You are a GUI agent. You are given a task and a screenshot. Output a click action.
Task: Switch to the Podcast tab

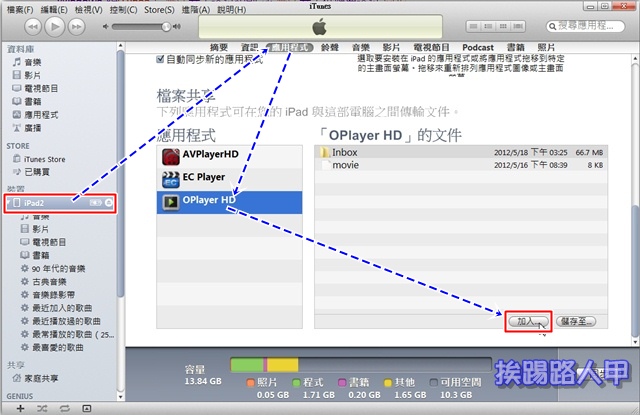(478, 48)
